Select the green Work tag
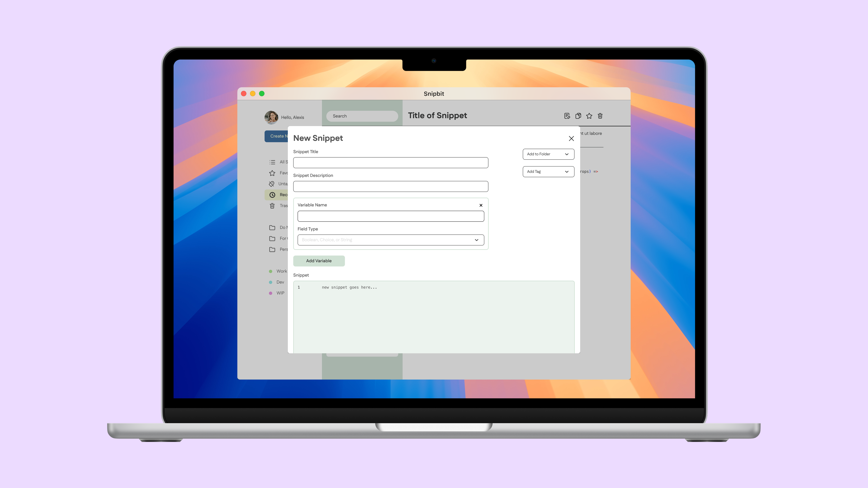Screen dimensions: 868x488 point(278,271)
